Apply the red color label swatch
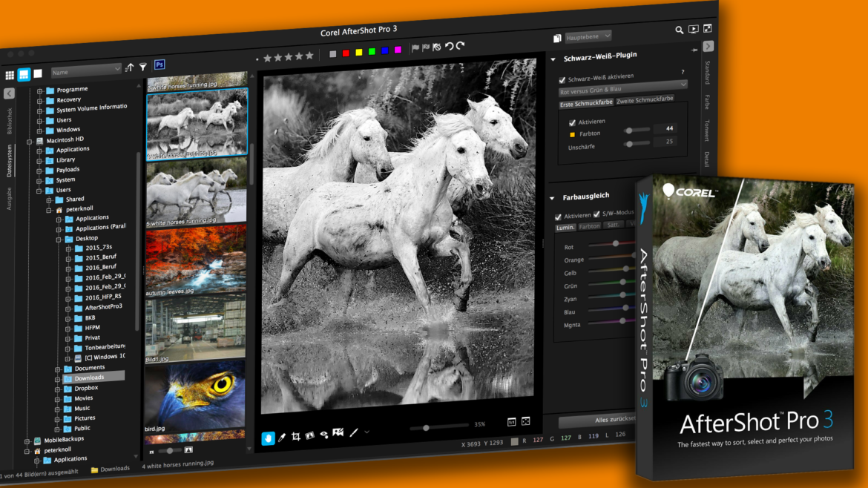Screen dimensions: 868x488 click(346, 52)
